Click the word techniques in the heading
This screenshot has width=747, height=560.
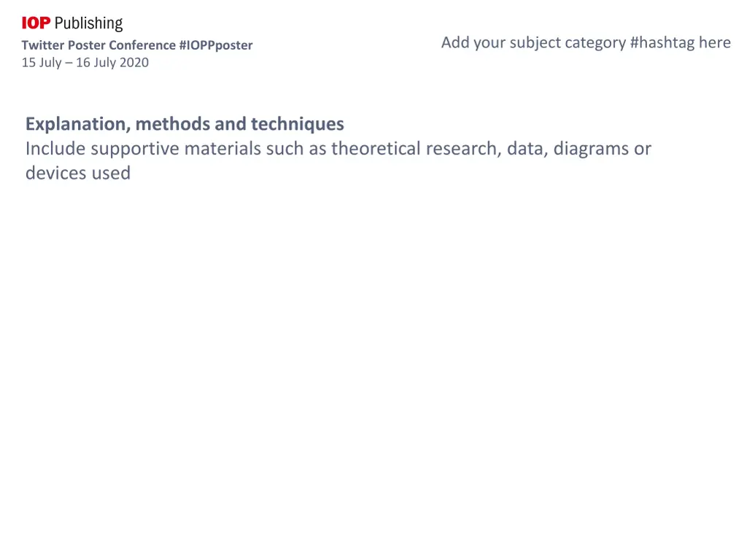tap(298, 124)
